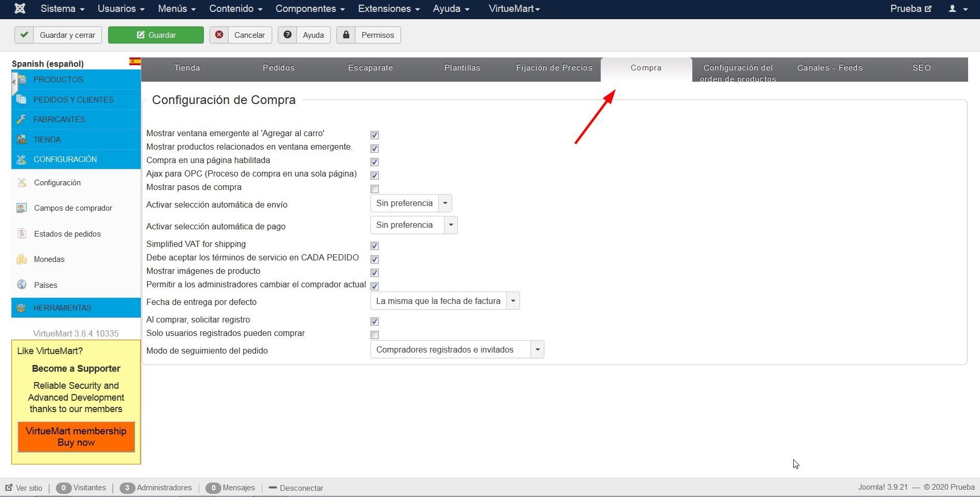
Task: Click the padlock Permisos icon
Action: tap(346, 35)
